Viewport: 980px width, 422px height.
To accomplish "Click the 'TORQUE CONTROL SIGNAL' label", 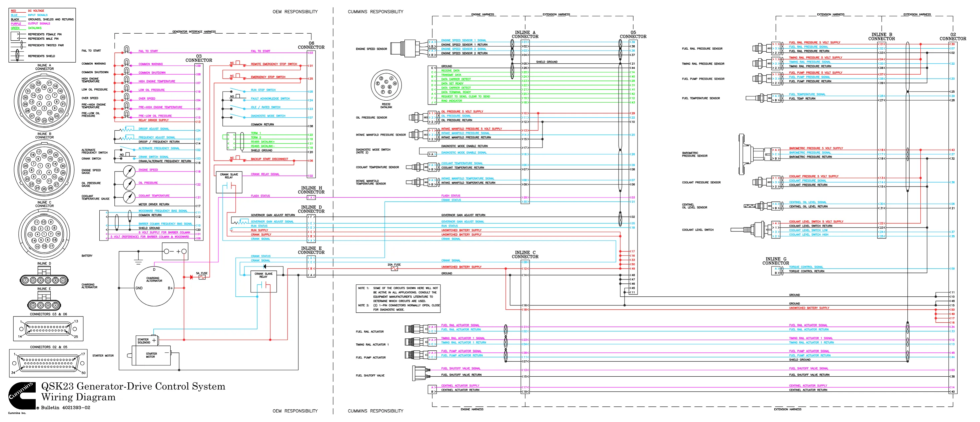I will (806, 267).
